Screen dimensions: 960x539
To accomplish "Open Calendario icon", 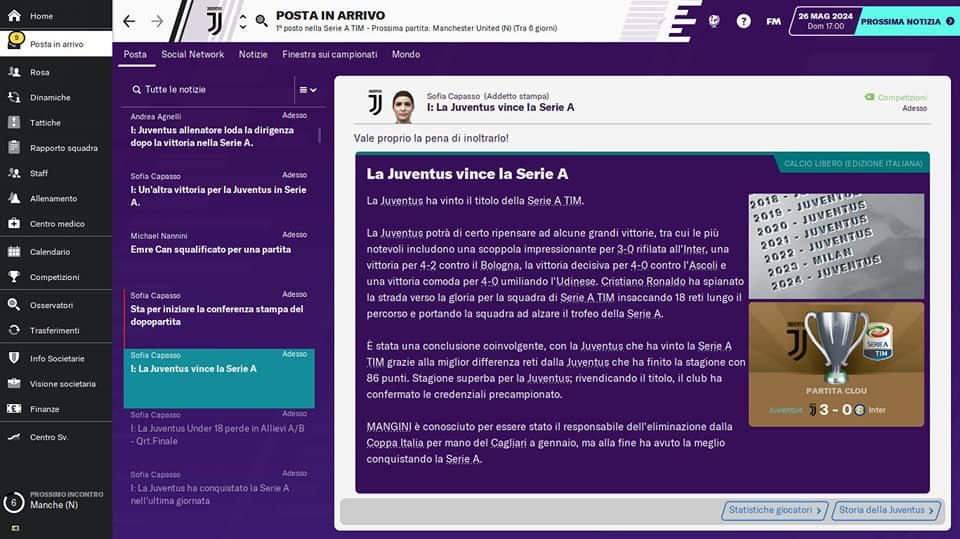I will [14, 251].
